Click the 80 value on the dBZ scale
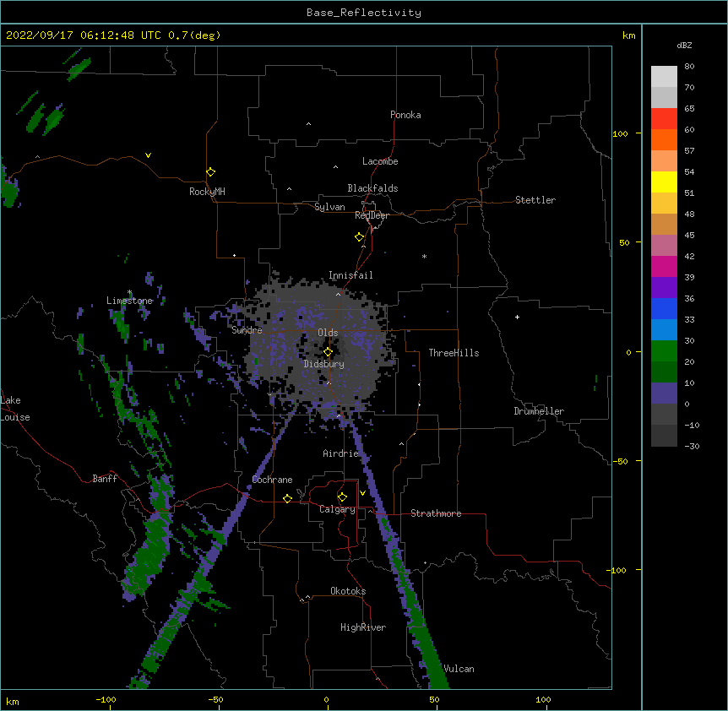 (689, 67)
